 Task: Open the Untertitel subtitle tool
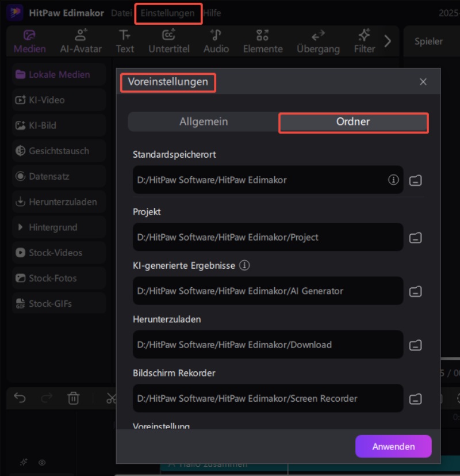coord(168,41)
